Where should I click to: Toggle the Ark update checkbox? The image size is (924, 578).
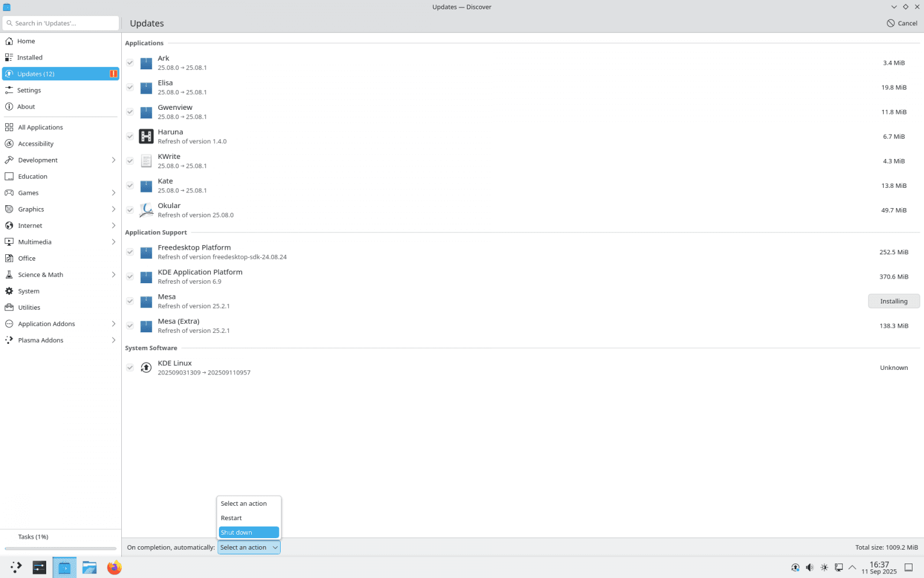(130, 62)
